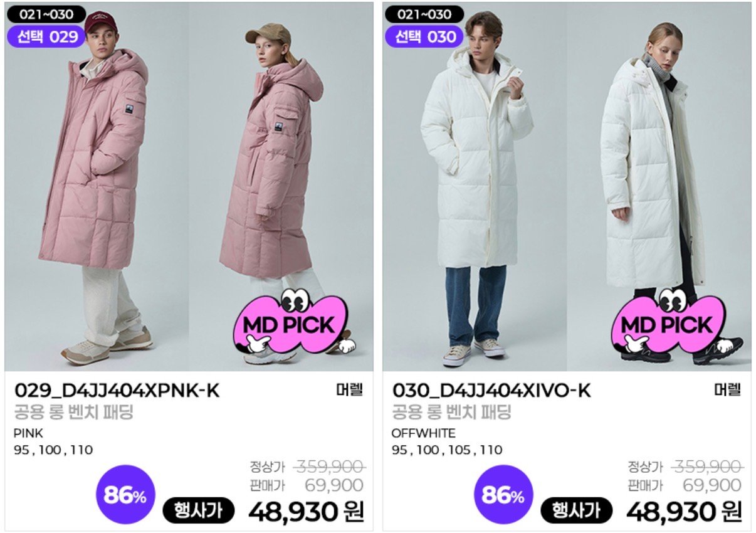Open the female model white padding photo
The width and height of the screenshot is (756, 533).
coord(659,186)
